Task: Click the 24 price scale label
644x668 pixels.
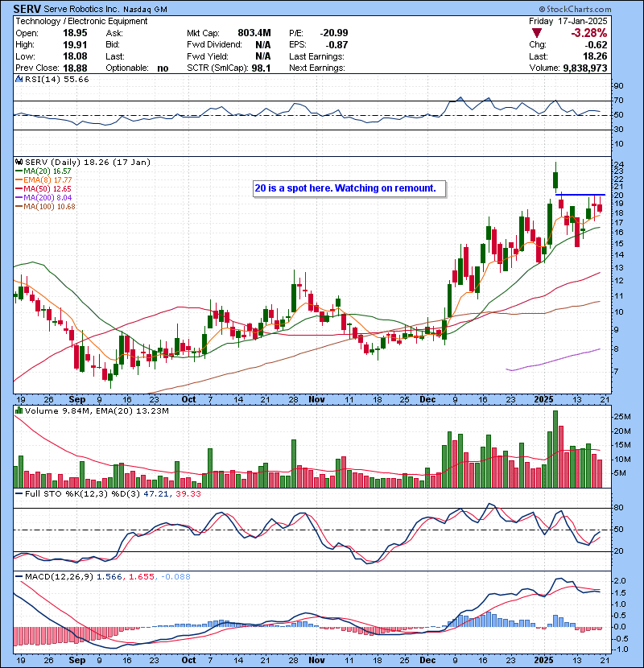Action: pos(619,165)
